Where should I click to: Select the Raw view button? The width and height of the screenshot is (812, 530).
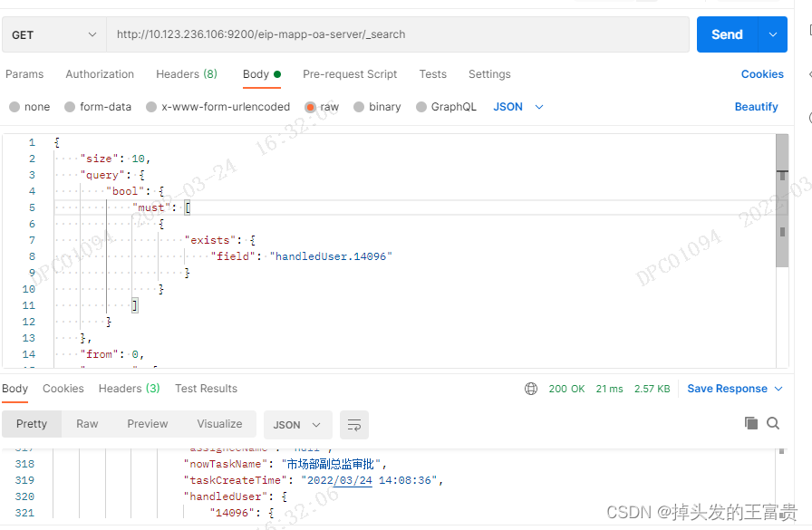click(87, 424)
